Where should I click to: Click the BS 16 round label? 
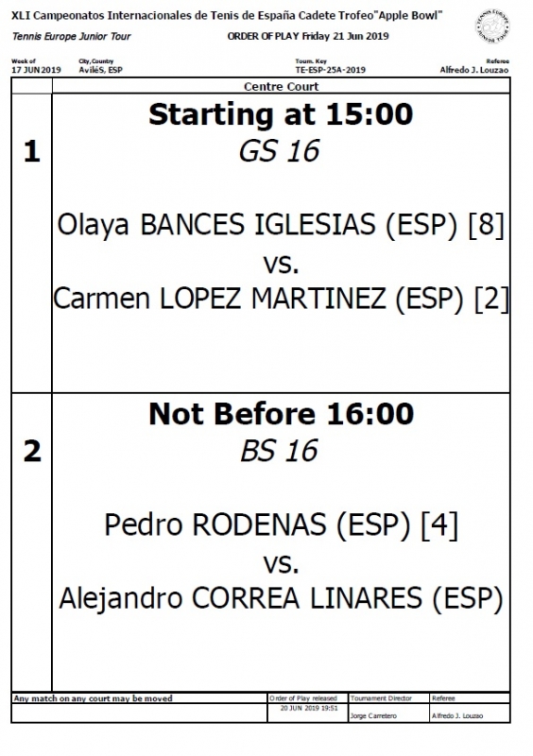[x=280, y=451]
